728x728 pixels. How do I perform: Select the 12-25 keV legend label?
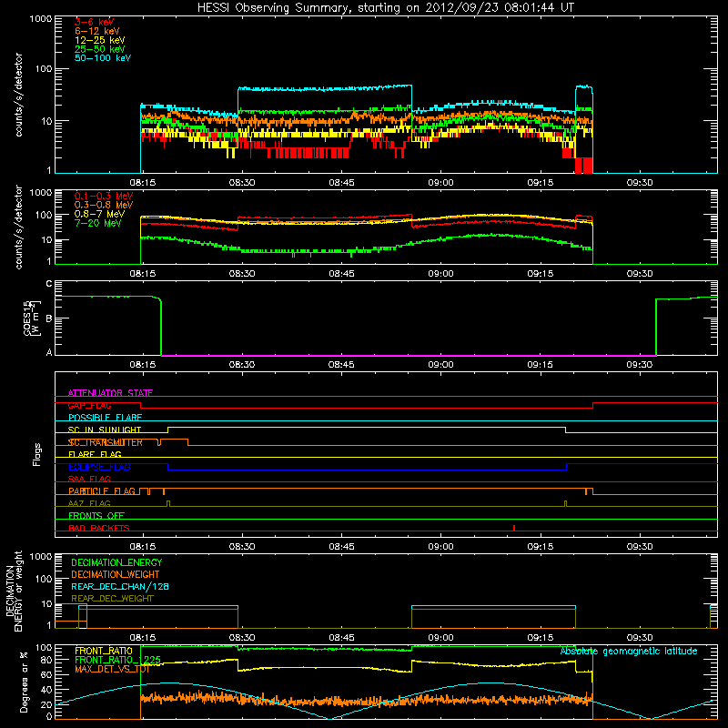coord(100,40)
